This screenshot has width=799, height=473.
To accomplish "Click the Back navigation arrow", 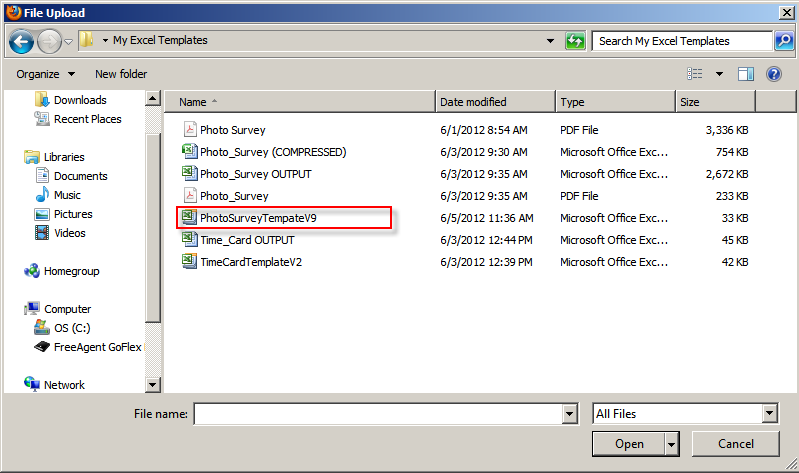I will 22,41.
